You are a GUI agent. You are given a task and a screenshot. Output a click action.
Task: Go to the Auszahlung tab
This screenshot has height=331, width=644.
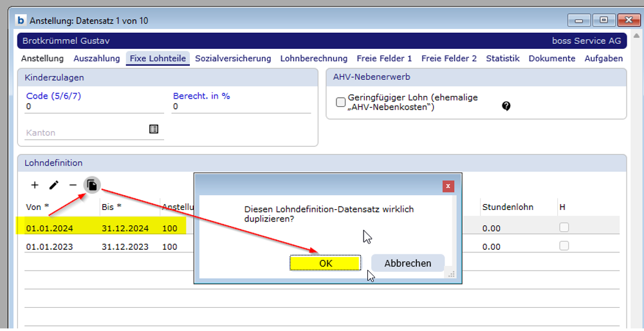coord(97,59)
